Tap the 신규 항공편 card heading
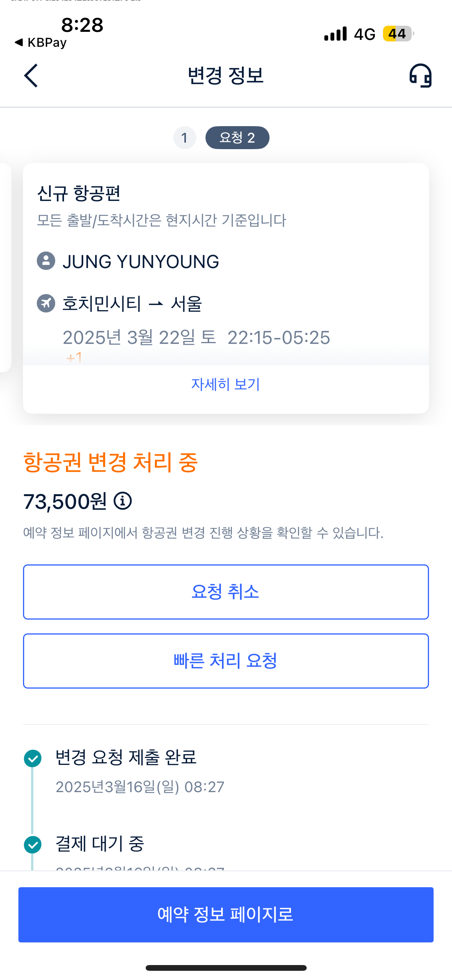This screenshot has width=452, height=980. (79, 193)
